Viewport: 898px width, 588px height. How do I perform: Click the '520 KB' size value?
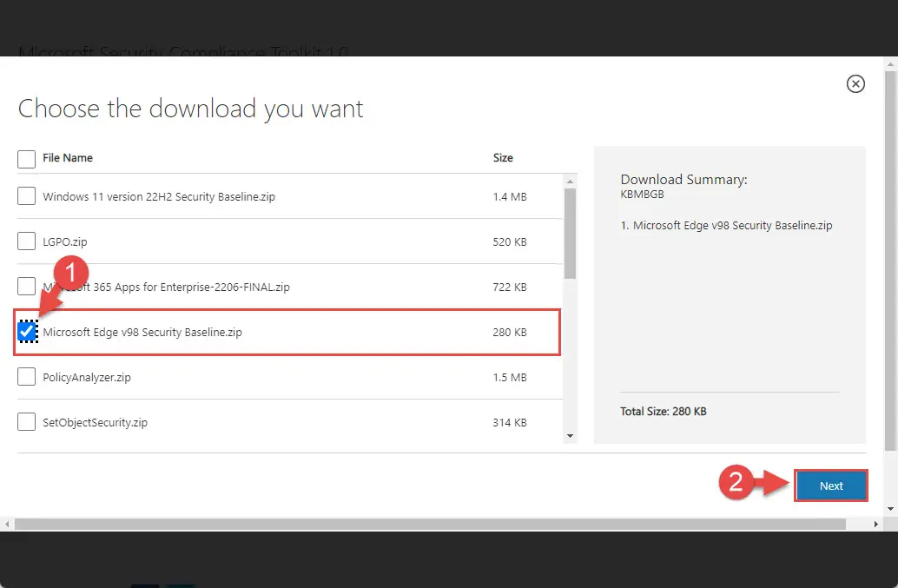click(510, 241)
